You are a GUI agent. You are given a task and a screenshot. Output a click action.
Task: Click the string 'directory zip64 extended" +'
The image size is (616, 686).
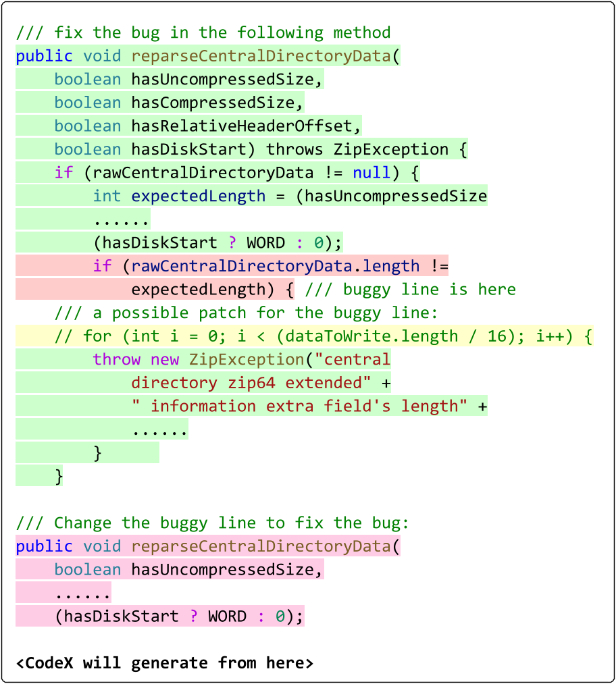261,383
